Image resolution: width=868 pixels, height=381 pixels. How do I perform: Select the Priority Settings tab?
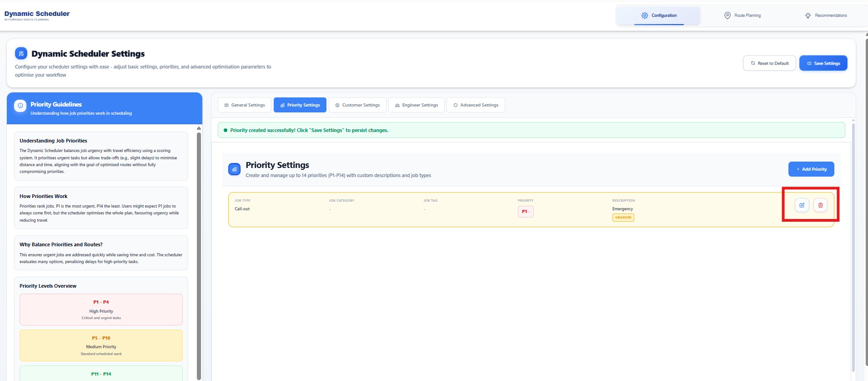coord(300,105)
